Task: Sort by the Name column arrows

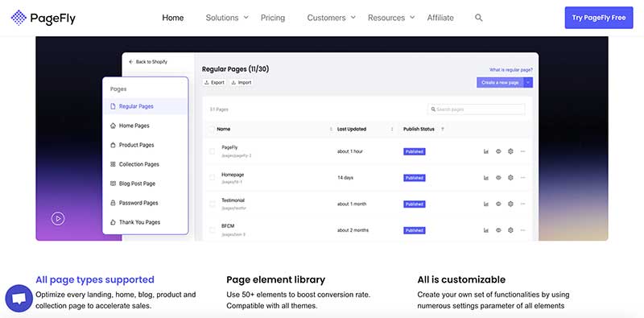Action: (x=331, y=130)
